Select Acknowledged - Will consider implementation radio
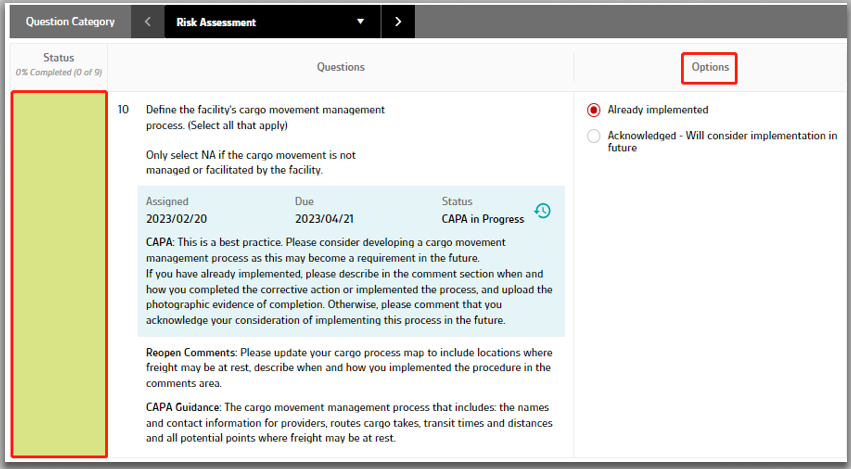 (594, 136)
